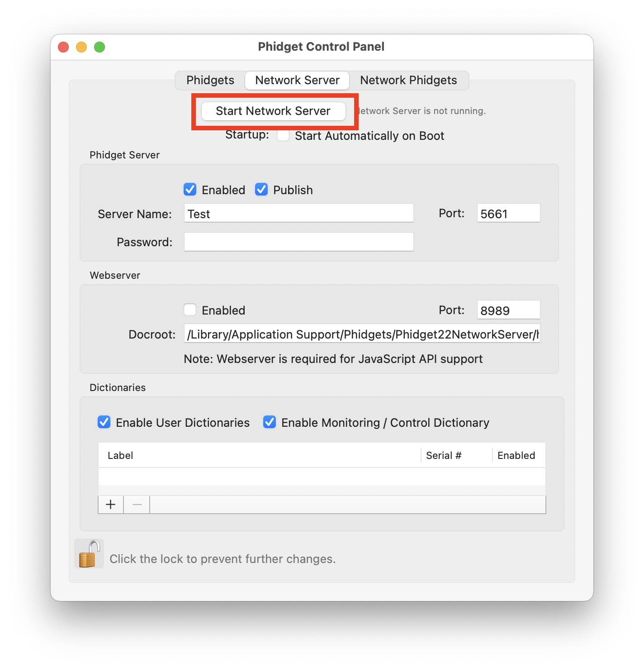Click the lock icon to prevent changes
The width and height of the screenshot is (644, 668).
tap(89, 553)
